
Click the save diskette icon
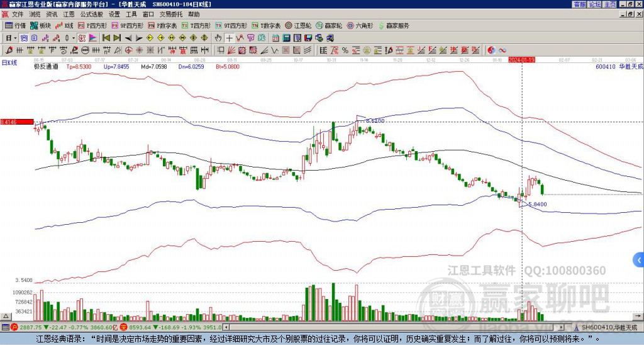[308, 38]
